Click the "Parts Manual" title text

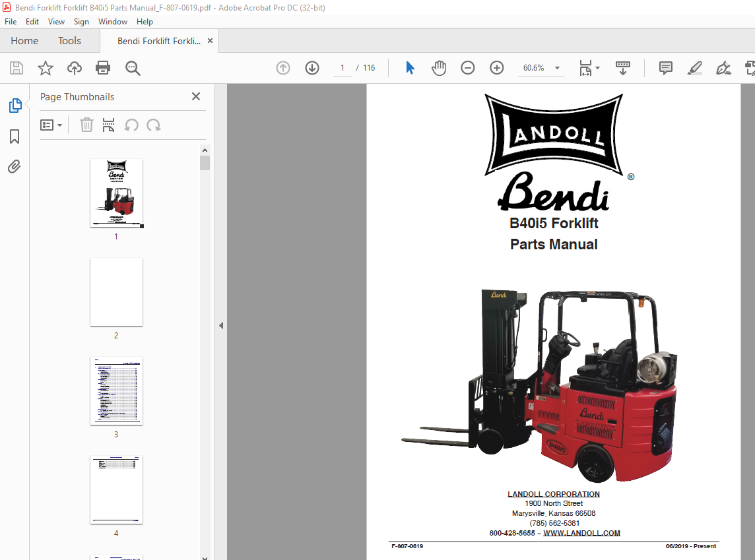click(554, 245)
